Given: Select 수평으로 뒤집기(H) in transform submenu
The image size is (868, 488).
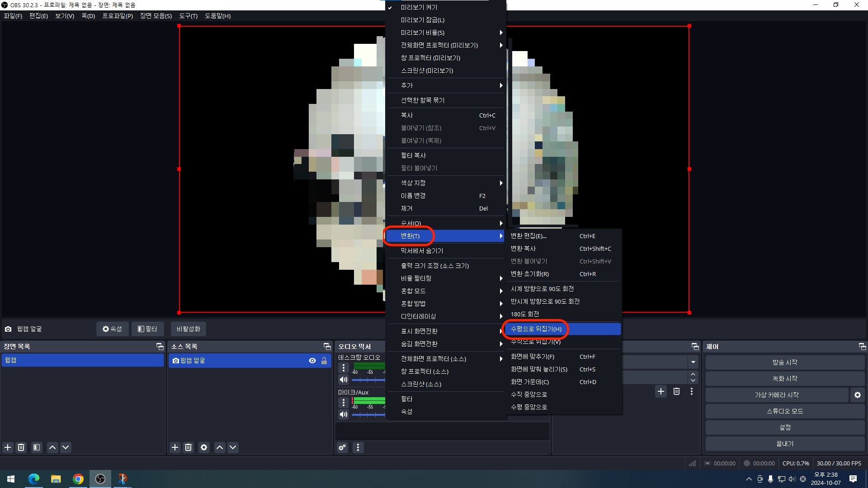Looking at the screenshot, I should coord(536,329).
